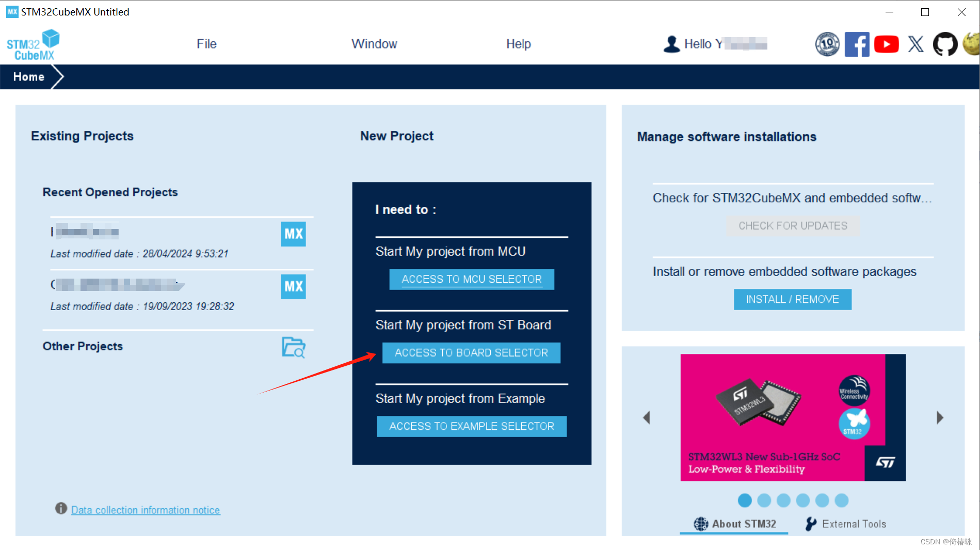Click the 10 years anniversary badge icon

tap(827, 44)
